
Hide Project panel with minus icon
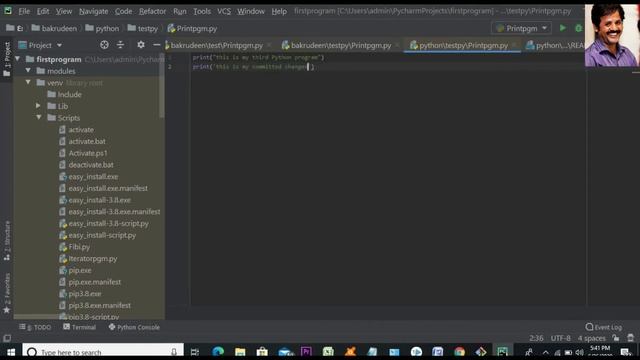click(156, 45)
